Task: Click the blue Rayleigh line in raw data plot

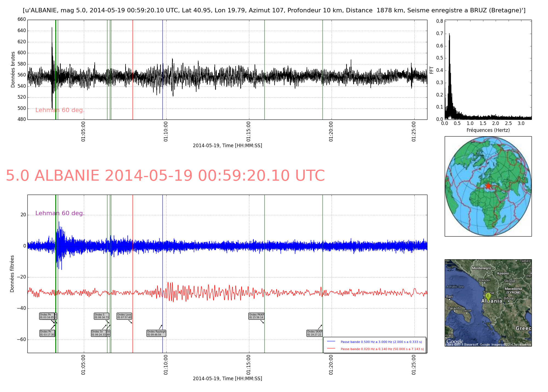Action: 162,41
